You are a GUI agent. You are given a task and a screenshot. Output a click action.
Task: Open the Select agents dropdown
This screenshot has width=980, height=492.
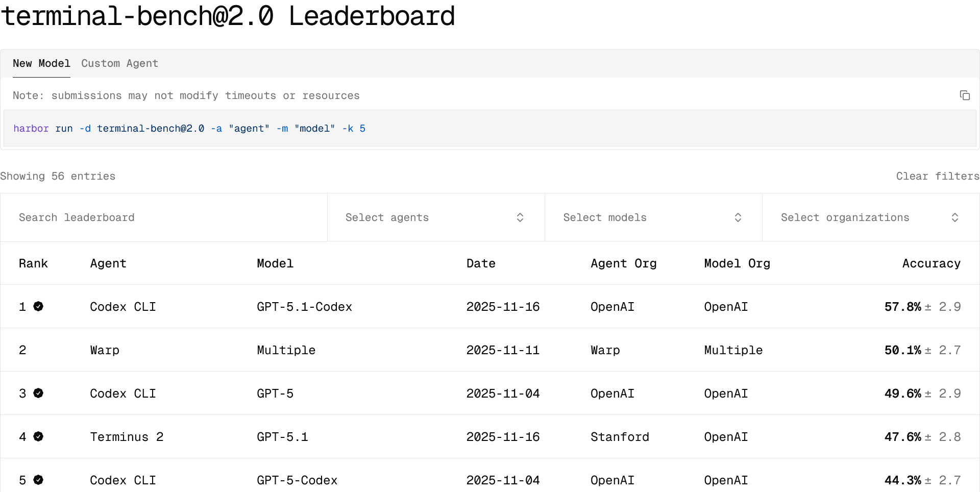tap(436, 217)
